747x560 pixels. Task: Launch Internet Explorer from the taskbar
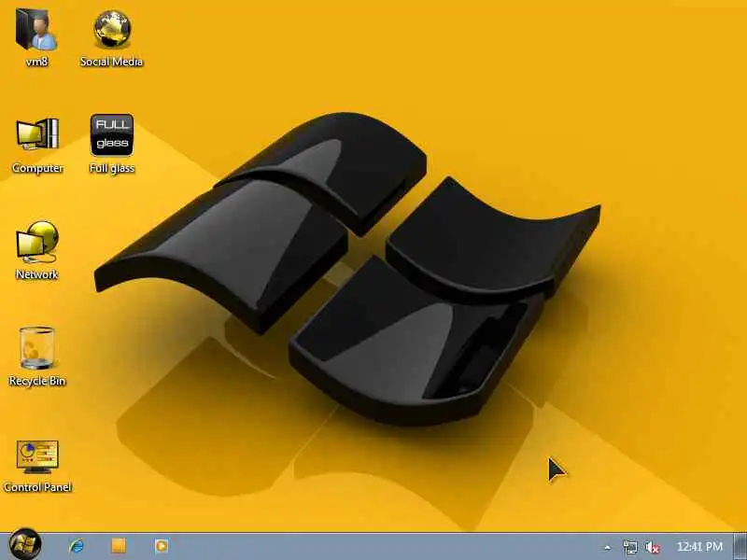[77, 546]
